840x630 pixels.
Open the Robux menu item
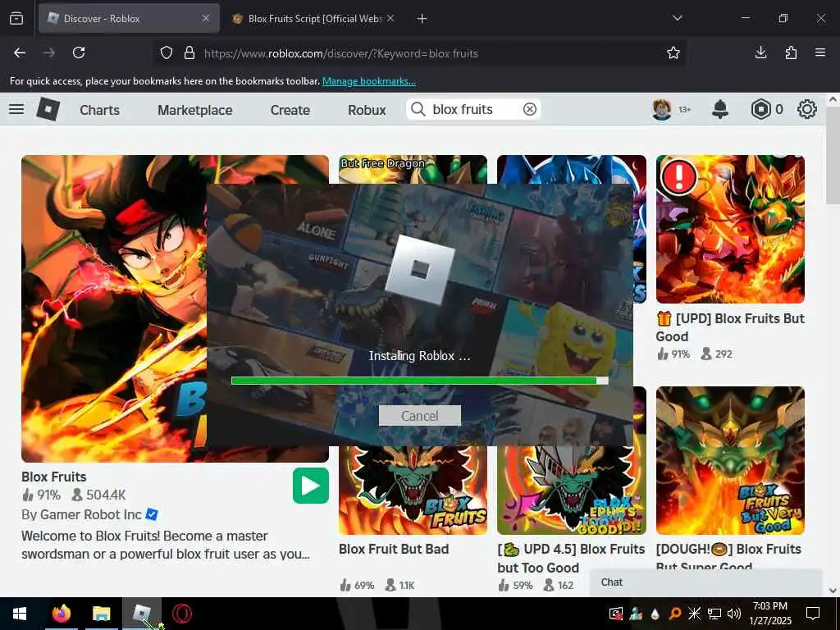point(367,110)
